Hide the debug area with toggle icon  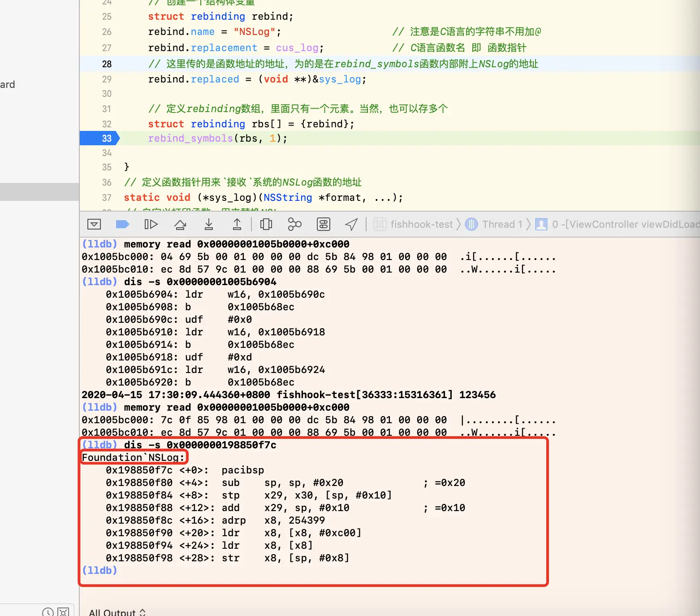click(x=94, y=224)
